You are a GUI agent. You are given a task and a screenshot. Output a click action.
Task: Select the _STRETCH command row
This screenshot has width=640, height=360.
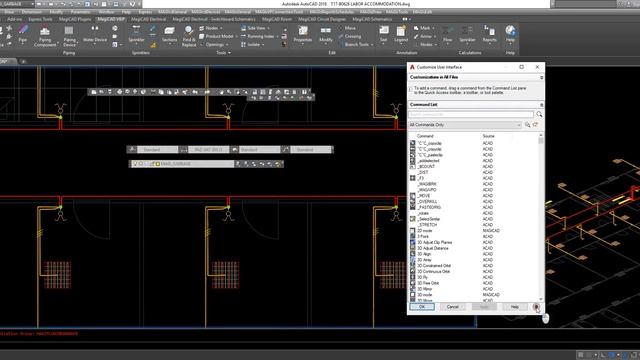[x=473, y=225]
